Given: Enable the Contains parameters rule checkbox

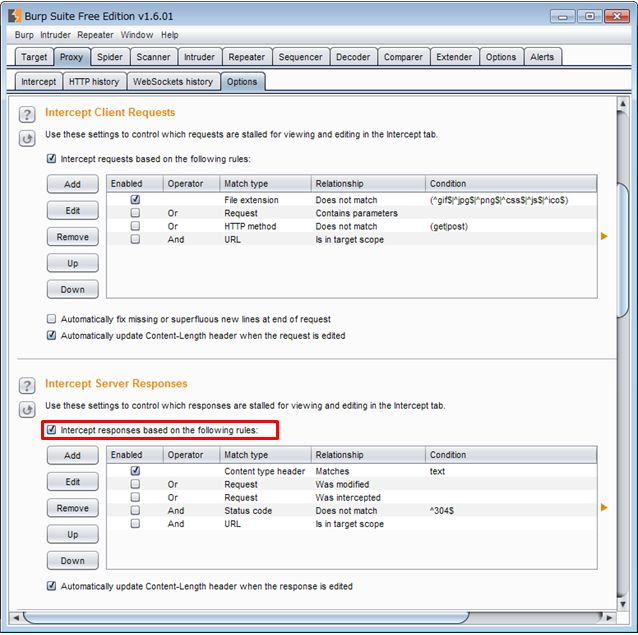Looking at the screenshot, I should [x=135, y=213].
